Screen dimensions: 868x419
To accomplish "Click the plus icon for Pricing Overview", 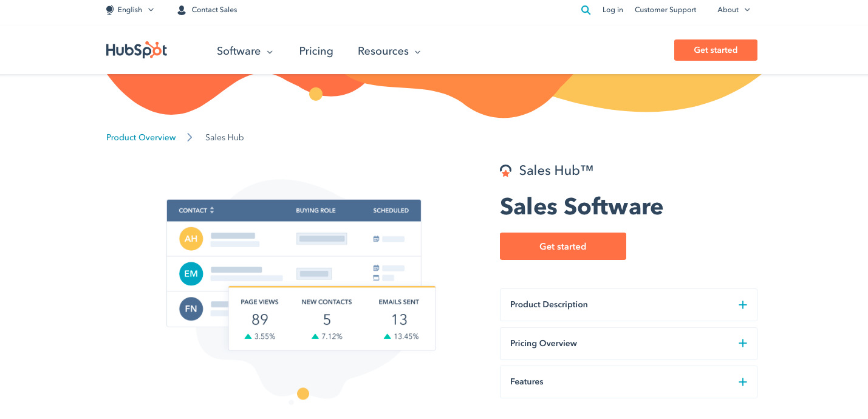I will coord(742,343).
